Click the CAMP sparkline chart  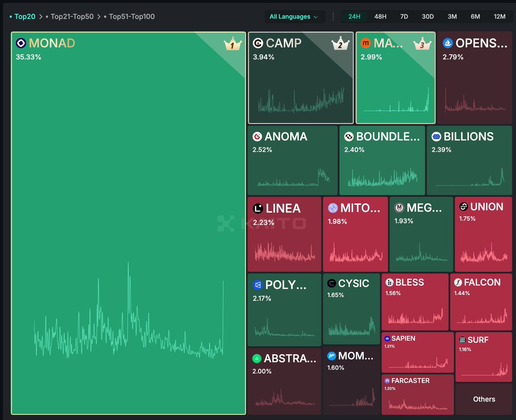(x=301, y=101)
